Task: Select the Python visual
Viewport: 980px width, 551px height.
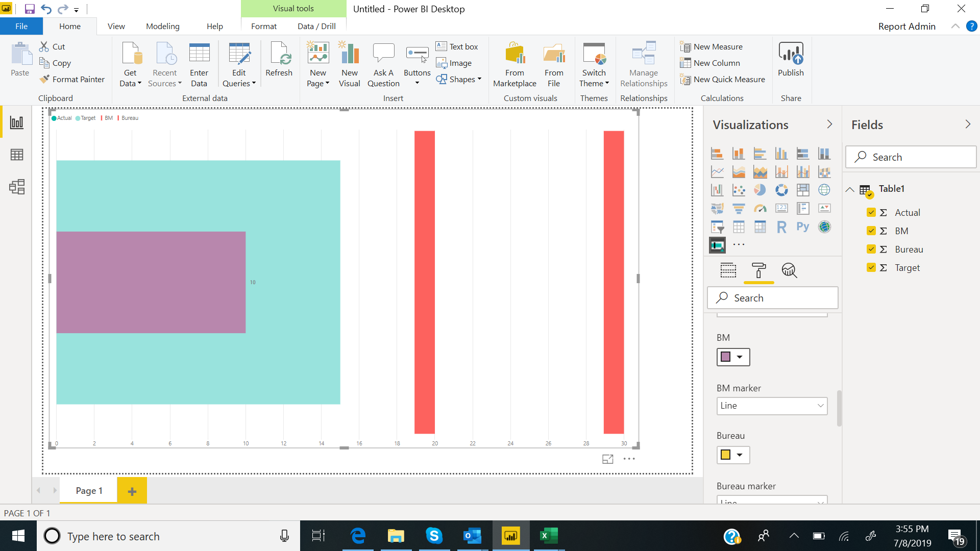Action: click(803, 227)
